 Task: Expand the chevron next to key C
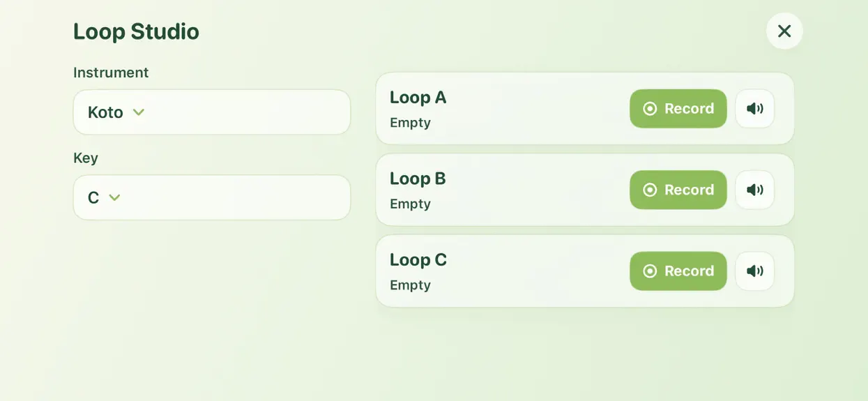(x=115, y=197)
